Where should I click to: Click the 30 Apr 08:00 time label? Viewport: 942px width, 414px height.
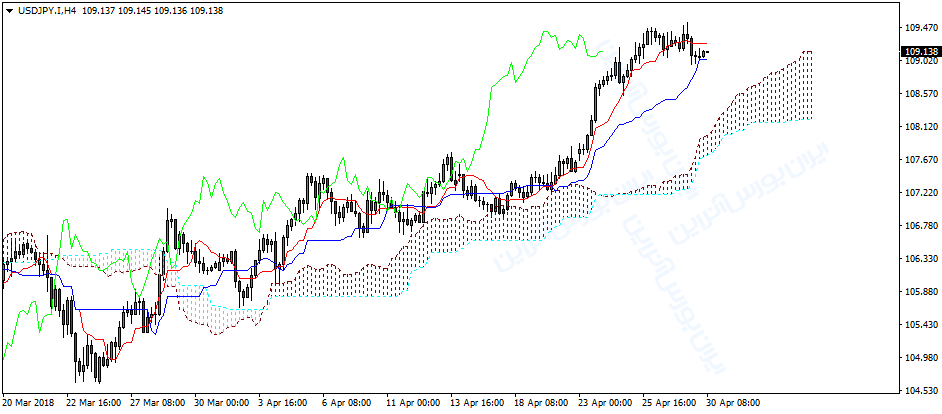(731, 403)
